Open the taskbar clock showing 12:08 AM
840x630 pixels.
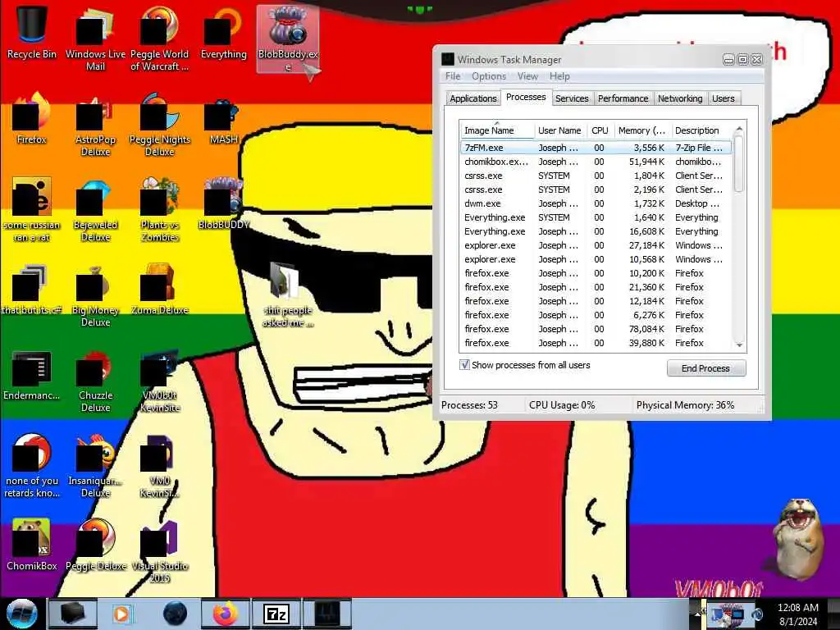pos(797,614)
